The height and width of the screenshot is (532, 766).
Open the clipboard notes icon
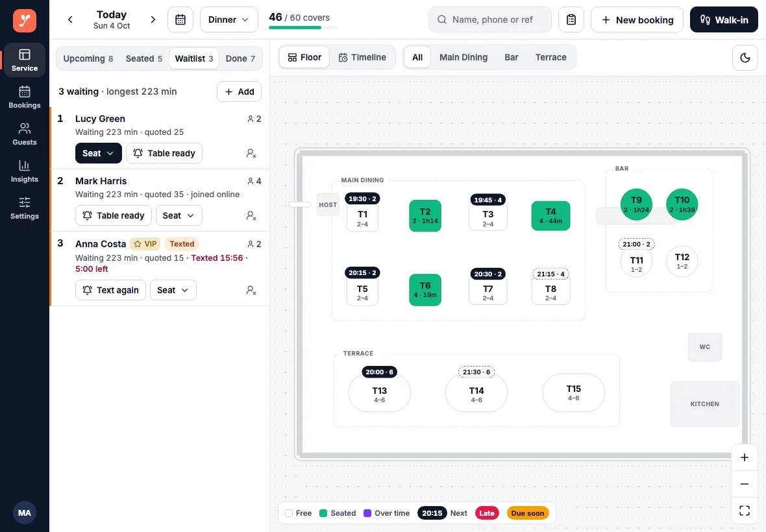[571, 19]
